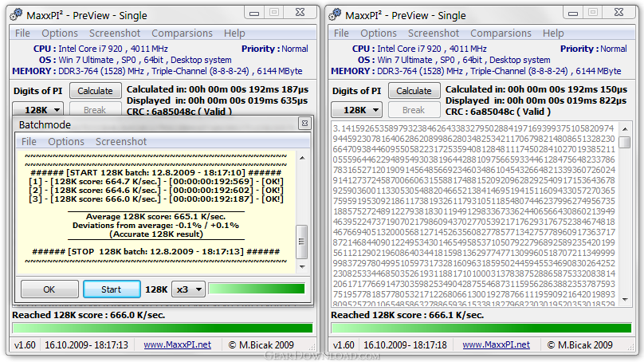Click the Batchmode green progress bar
Image resolution: width=644 pixels, height=362 pixels.
pyautogui.click(x=257, y=289)
